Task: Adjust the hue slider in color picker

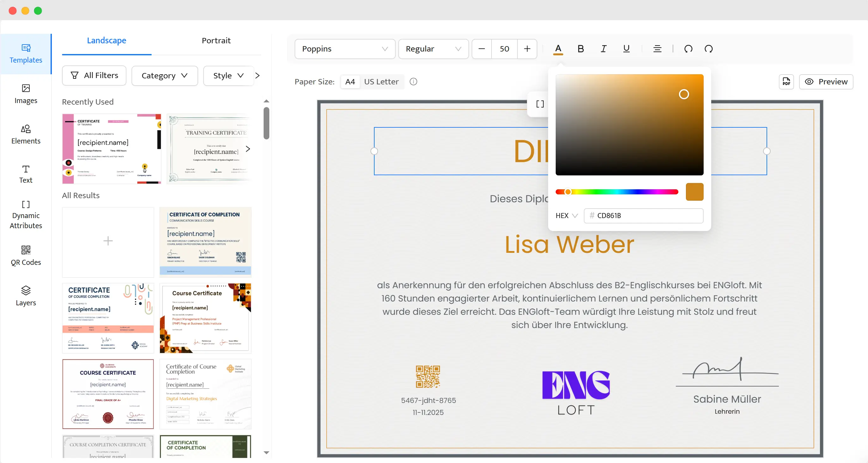Action: (x=617, y=192)
